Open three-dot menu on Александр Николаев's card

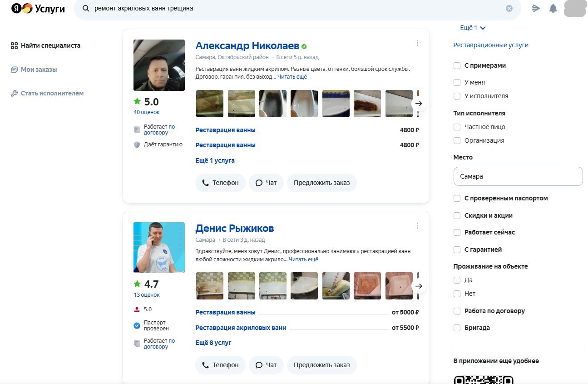417,43
